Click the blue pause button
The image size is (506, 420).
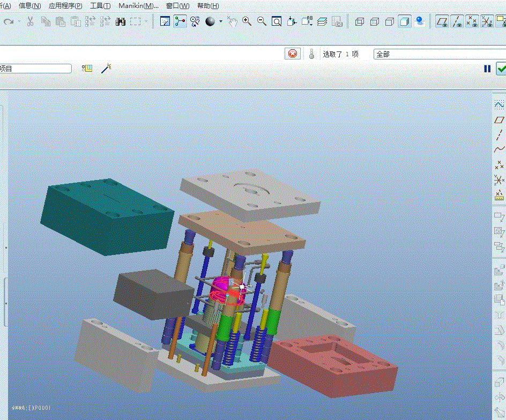[487, 69]
